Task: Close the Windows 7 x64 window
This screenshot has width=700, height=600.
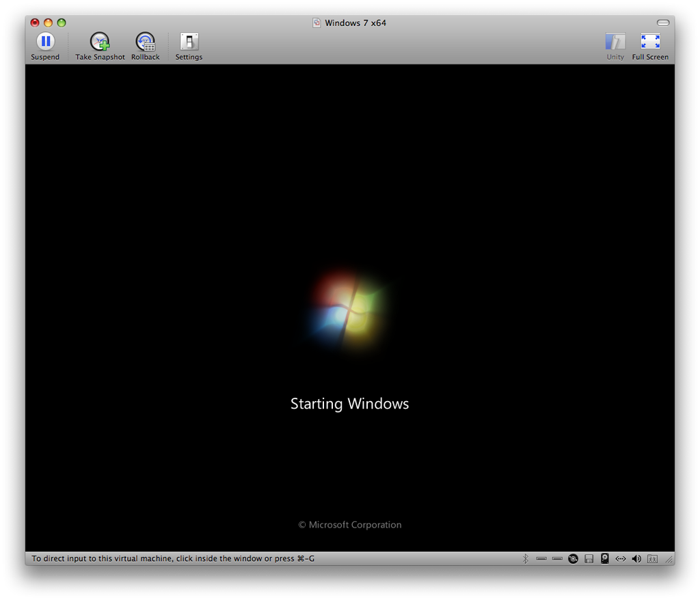Action: (35, 23)
